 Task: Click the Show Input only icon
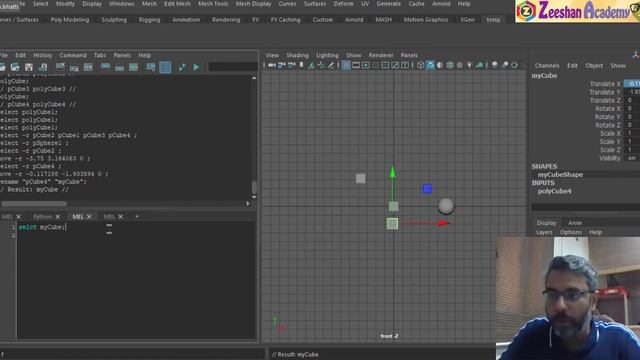click(119, 68)
